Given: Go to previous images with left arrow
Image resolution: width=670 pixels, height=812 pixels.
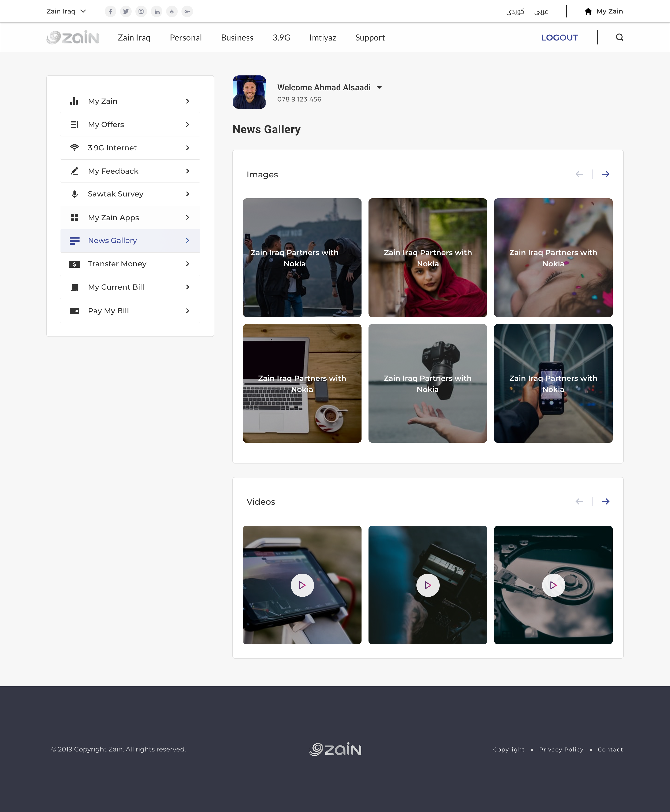Looking at the screenshot, I should [x=579, y=174].
